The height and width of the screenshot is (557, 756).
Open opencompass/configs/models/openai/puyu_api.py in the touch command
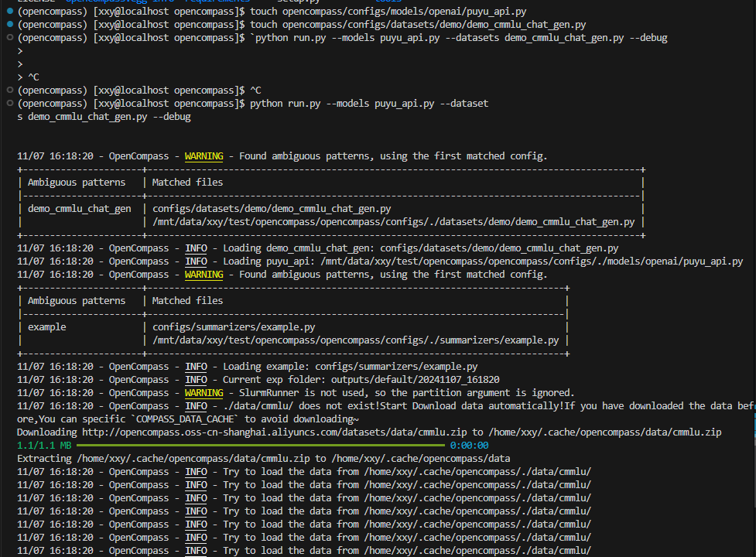405,11
